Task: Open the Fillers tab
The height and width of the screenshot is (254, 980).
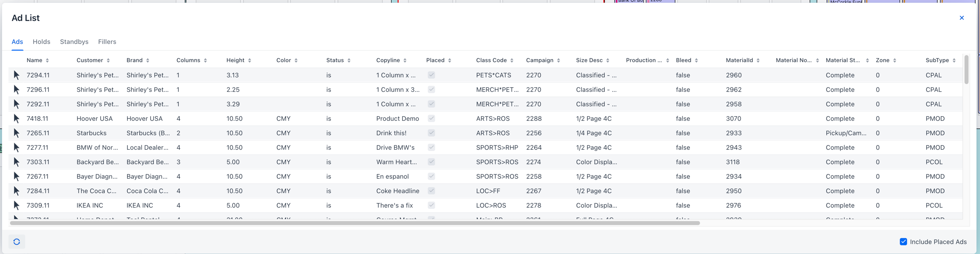Action: click(107, 42)
